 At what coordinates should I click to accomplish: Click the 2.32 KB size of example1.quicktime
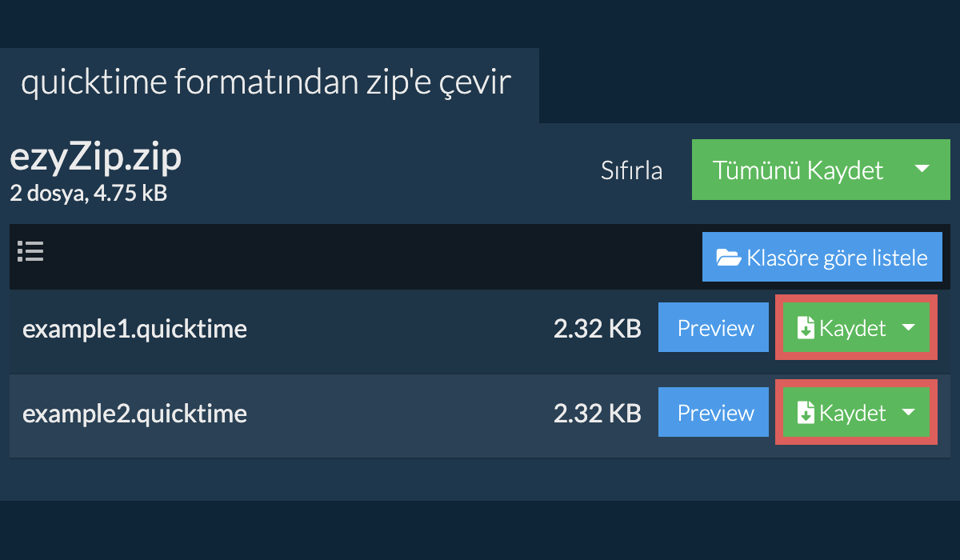point(598,329)
